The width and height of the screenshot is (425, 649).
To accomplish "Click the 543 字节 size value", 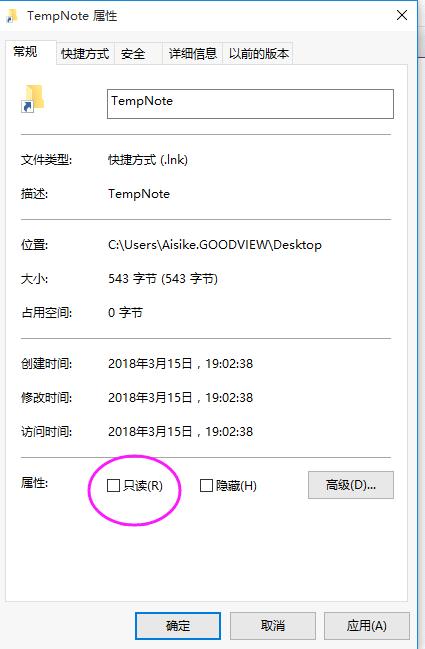I will (163, 279).
